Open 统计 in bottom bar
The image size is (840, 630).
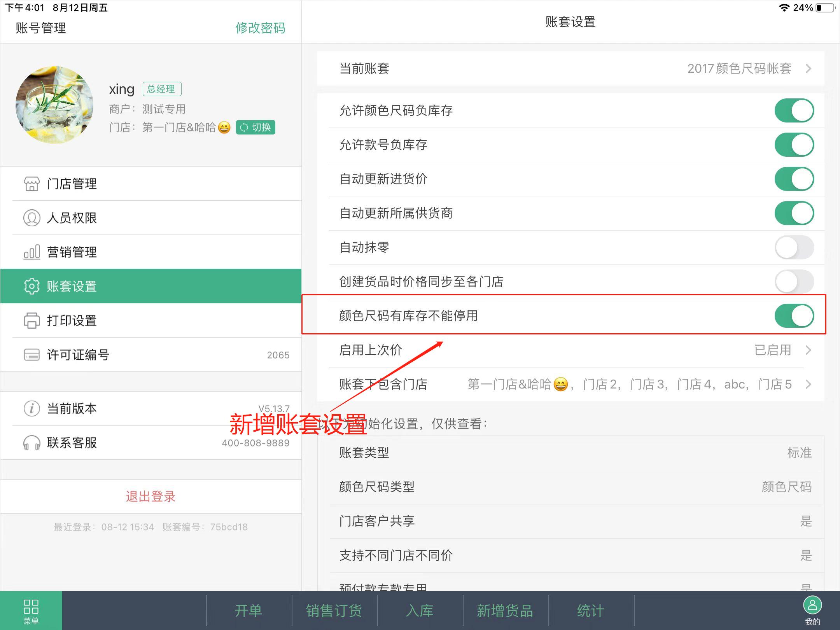tap(591, 611)
